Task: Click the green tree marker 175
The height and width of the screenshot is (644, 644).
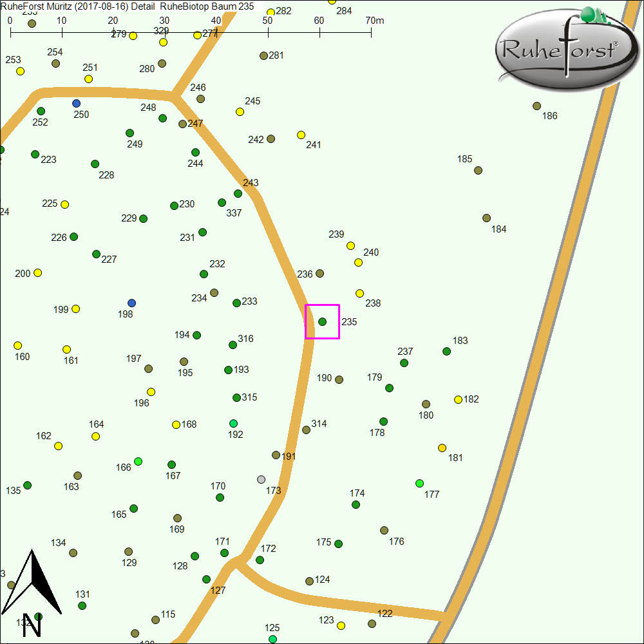Action: point(338,544)
